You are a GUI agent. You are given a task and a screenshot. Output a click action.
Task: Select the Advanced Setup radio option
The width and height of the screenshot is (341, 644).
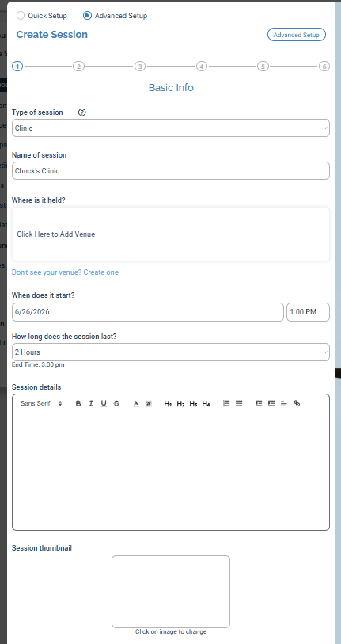[87, 16]
